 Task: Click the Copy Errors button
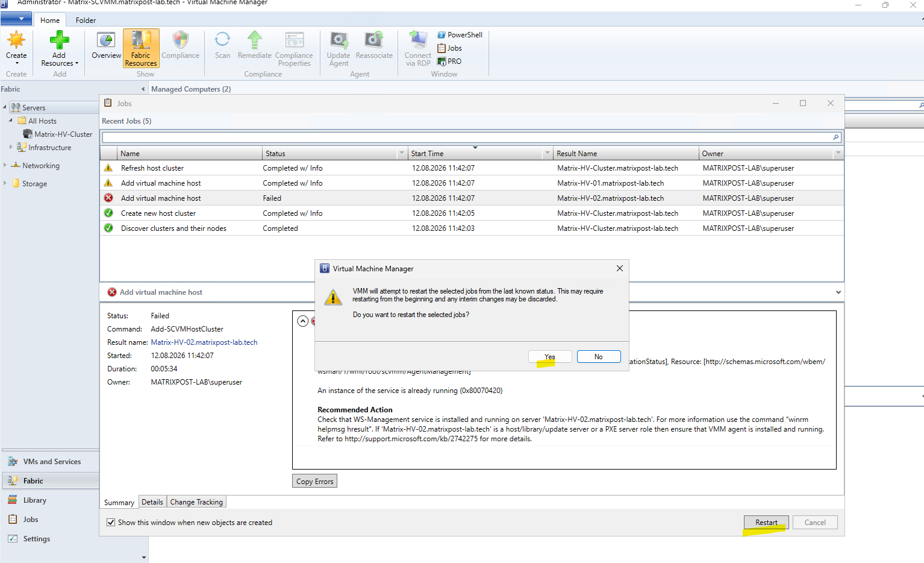(314, 481)
